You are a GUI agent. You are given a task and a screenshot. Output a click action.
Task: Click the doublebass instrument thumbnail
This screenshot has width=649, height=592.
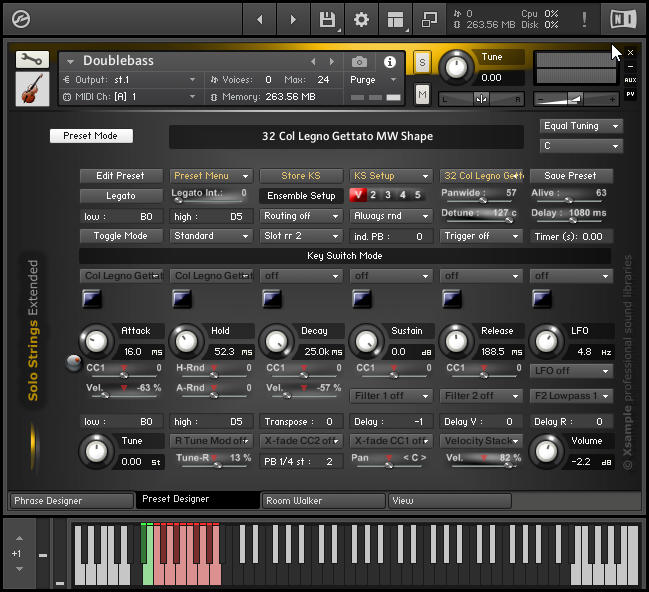(32, 89)
